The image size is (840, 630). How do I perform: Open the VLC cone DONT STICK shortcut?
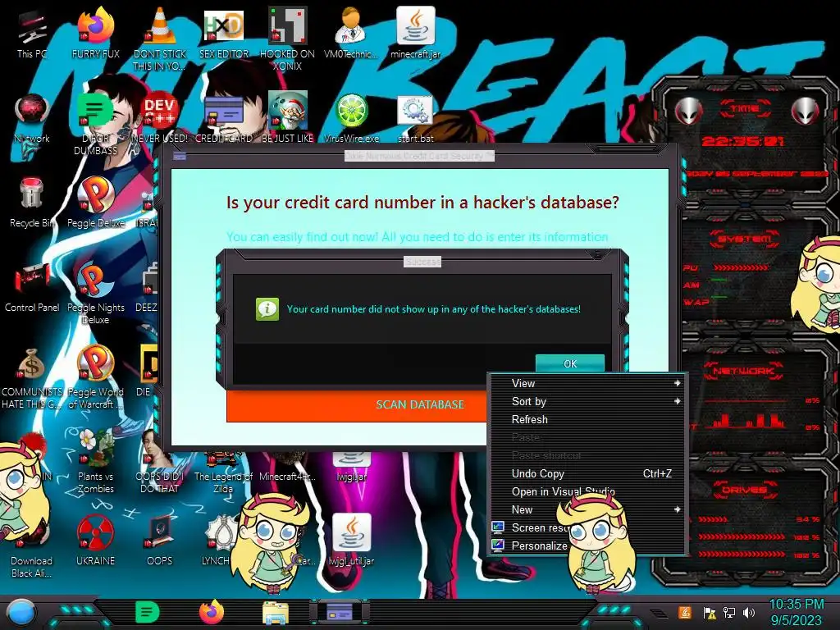coord(160,39)
